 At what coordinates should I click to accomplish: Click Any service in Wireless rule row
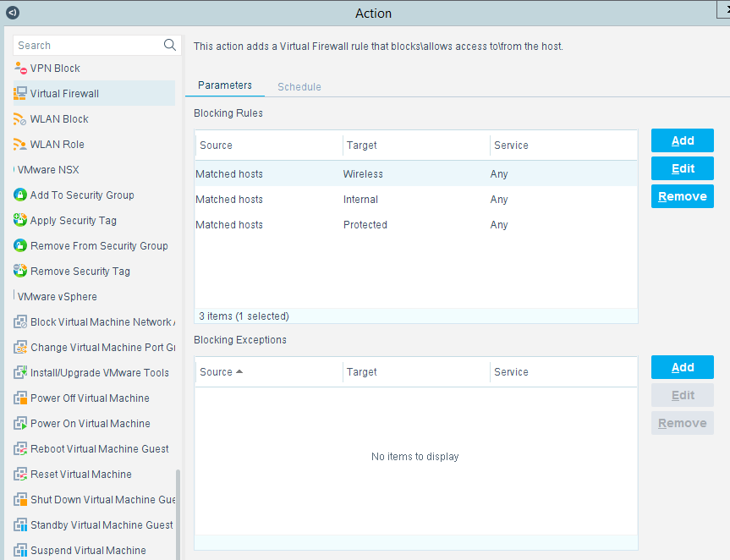click(x=498, y=174)
